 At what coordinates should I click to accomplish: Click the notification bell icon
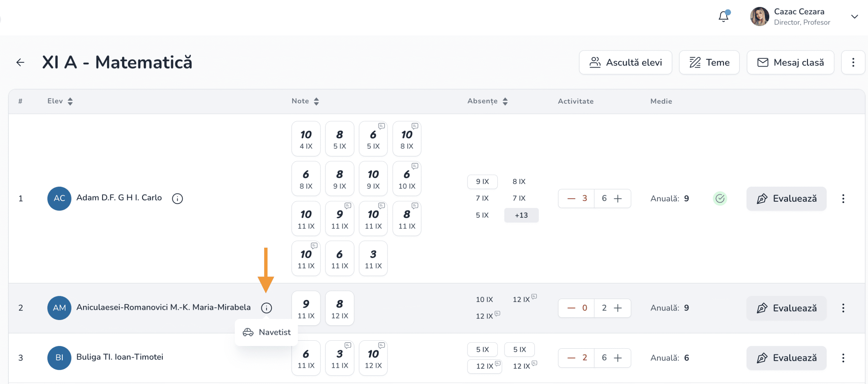(724, 16)
